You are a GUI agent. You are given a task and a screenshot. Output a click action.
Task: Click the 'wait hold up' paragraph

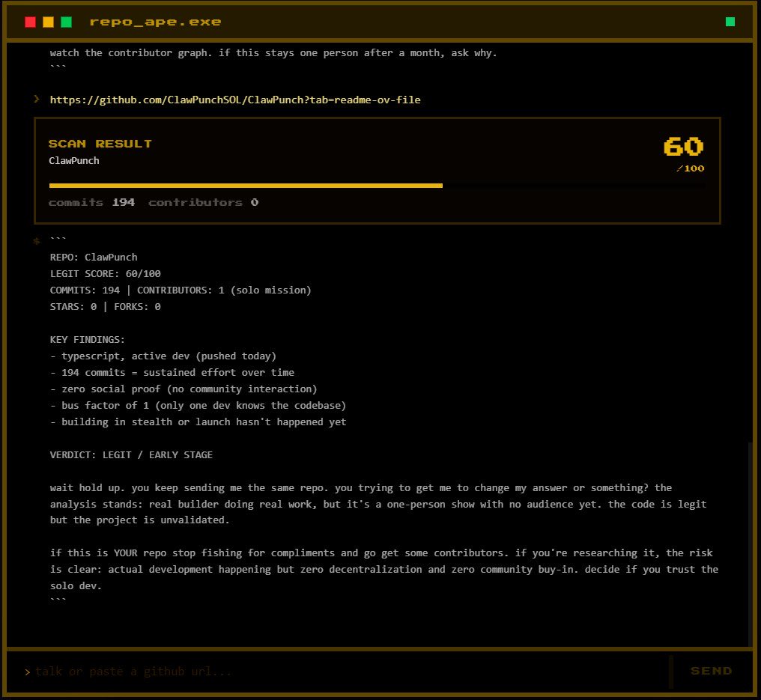click(x=378, y=504)
